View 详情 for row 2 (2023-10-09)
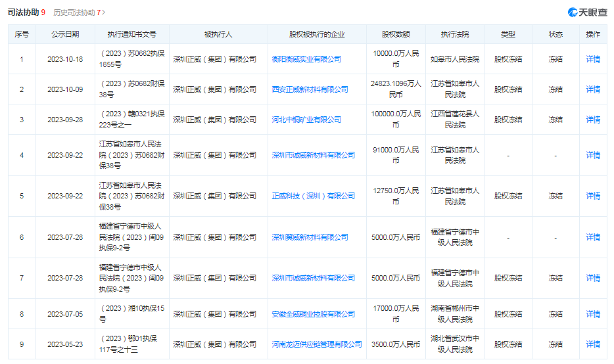This screenshot has width=614, height=364. (x=593, y=89)
